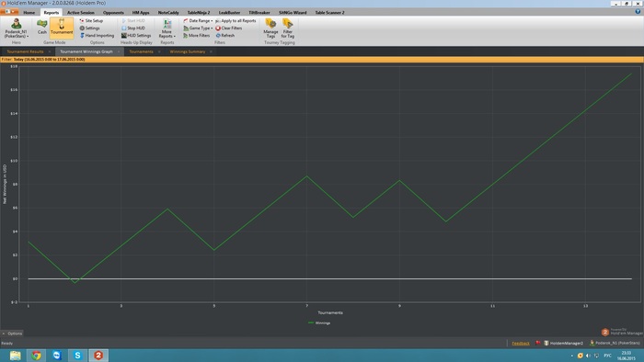This screenshot has width=644, height=362.
Task: Switch to the Tournament Results tab
Action: click(x=25, y=51)
